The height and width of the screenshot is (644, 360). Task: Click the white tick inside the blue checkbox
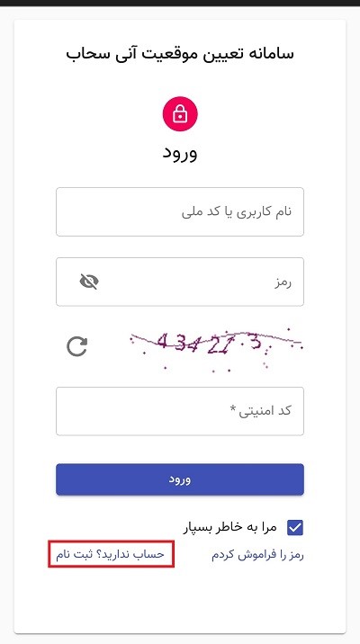(295, 528)
